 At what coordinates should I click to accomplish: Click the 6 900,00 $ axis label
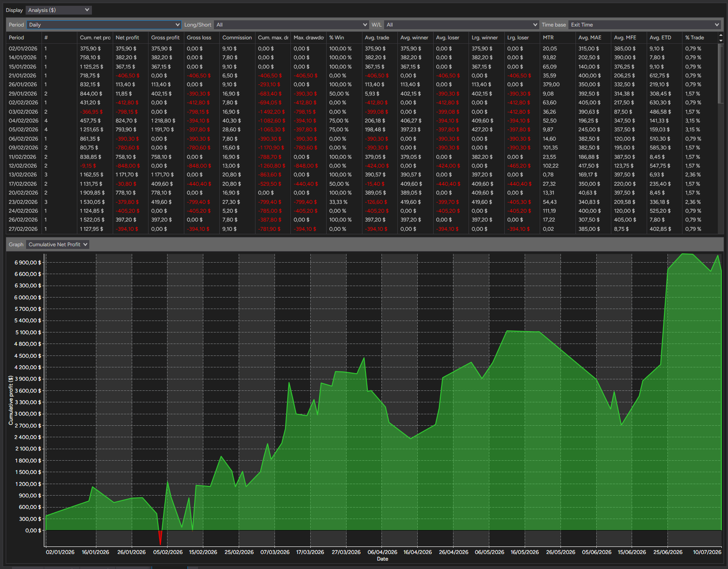point(28,263)
